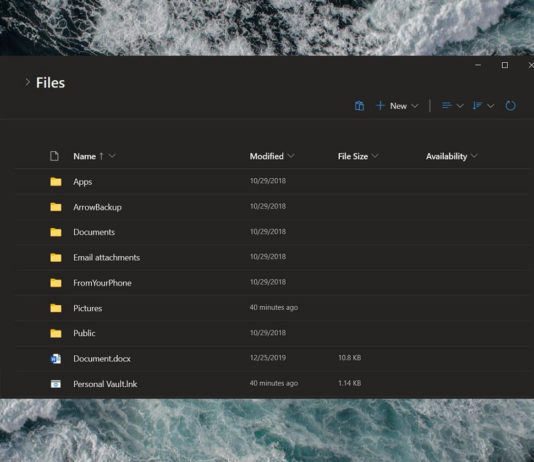Click Pictures row 40 minutes ago
The width and height of the screenshot is (534, 462).
point(274,307)
